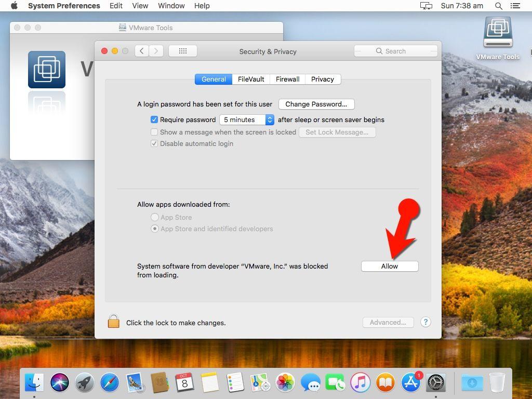Open Finder from the Dock
Viewport: 532px width, 399px height.
coord(34,382)
